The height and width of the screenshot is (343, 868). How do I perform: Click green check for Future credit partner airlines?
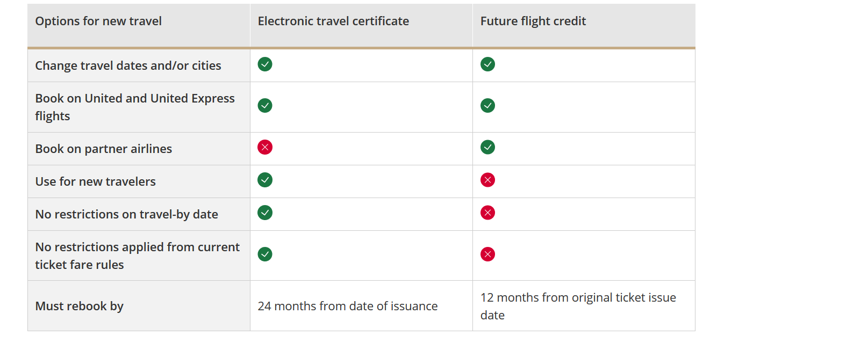point(487,147)
